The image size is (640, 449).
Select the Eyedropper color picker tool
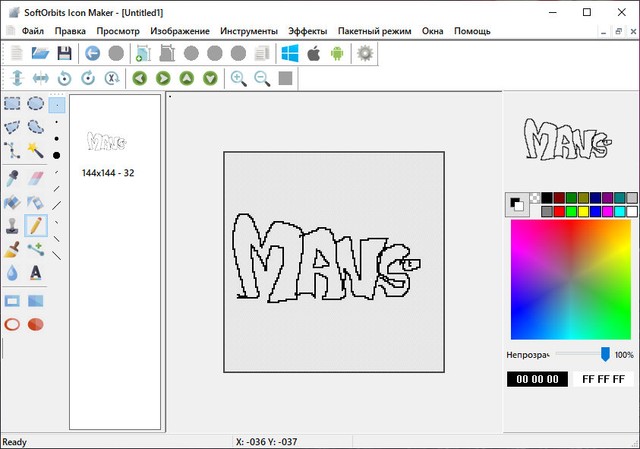pos(12,177)
